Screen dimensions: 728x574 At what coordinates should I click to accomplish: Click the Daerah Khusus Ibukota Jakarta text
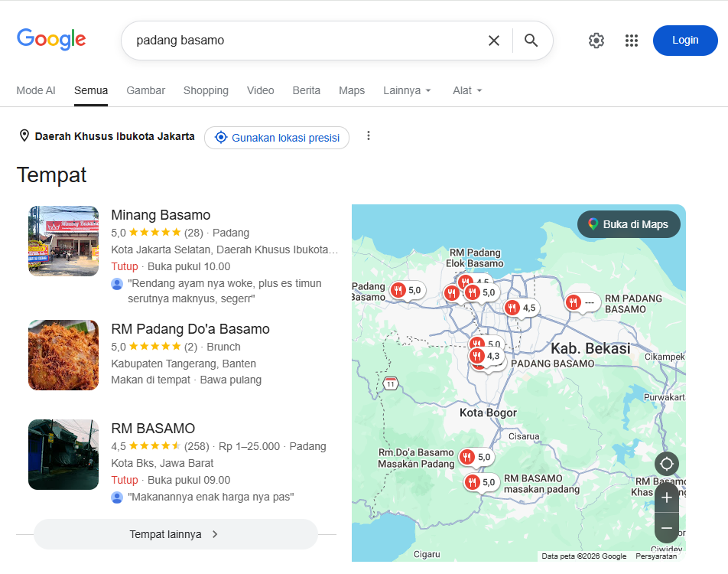click(x=115, y=136)
